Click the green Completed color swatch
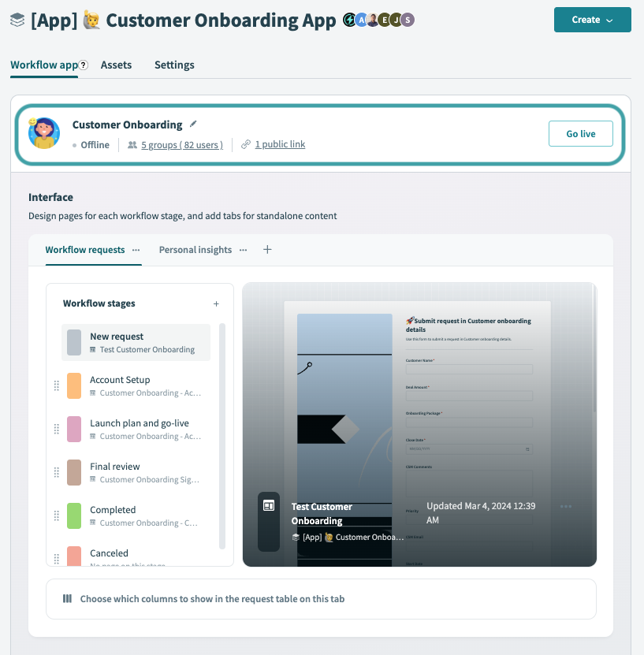 point(74,516)
